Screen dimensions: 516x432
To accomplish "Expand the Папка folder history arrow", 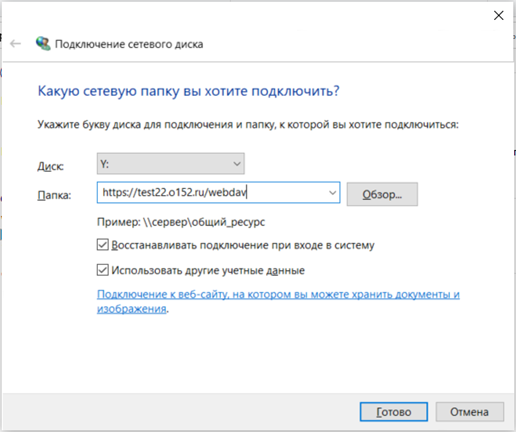I will pyautogui.click(x=332, y=192).
